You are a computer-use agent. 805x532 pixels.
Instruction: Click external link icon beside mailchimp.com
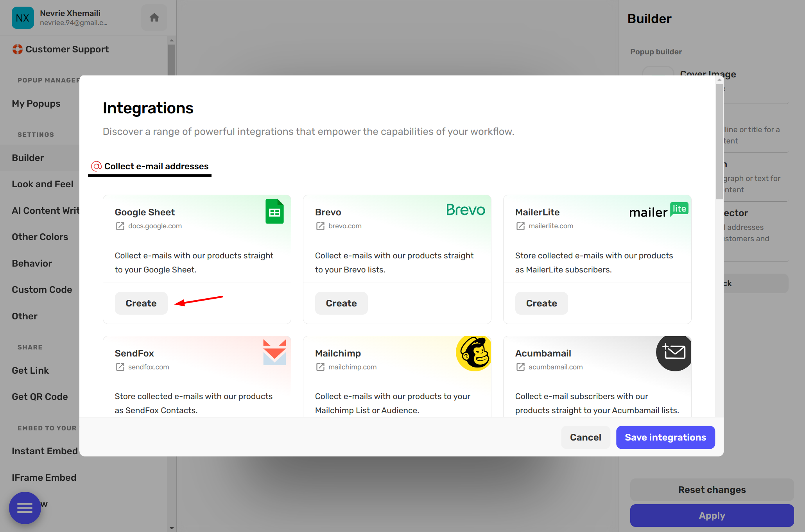click(320, 367)
